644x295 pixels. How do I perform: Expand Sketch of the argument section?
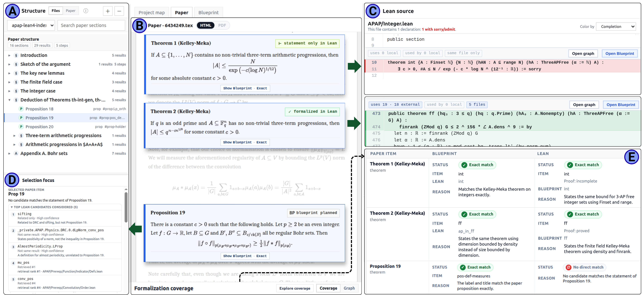pyautogui.click(x=9, y=64)
